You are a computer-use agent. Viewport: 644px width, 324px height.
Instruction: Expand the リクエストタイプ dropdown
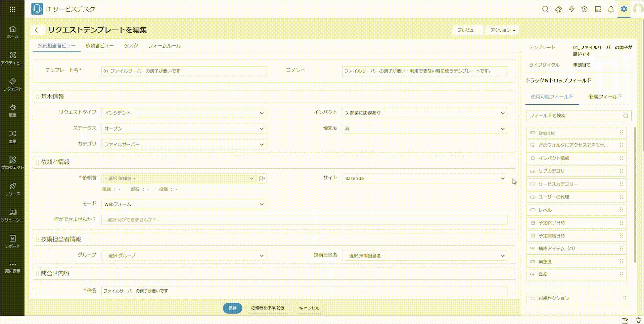(x=184, y=113)
